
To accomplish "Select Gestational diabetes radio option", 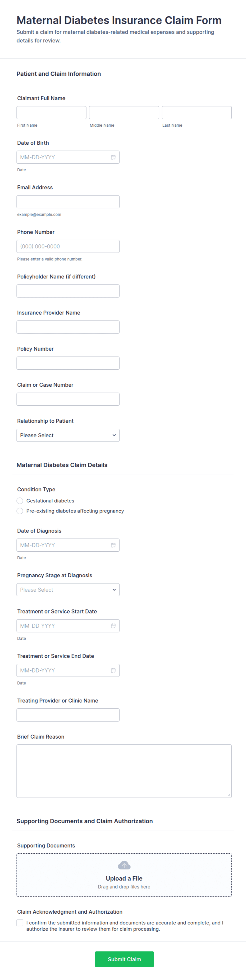I will (20, 501).
